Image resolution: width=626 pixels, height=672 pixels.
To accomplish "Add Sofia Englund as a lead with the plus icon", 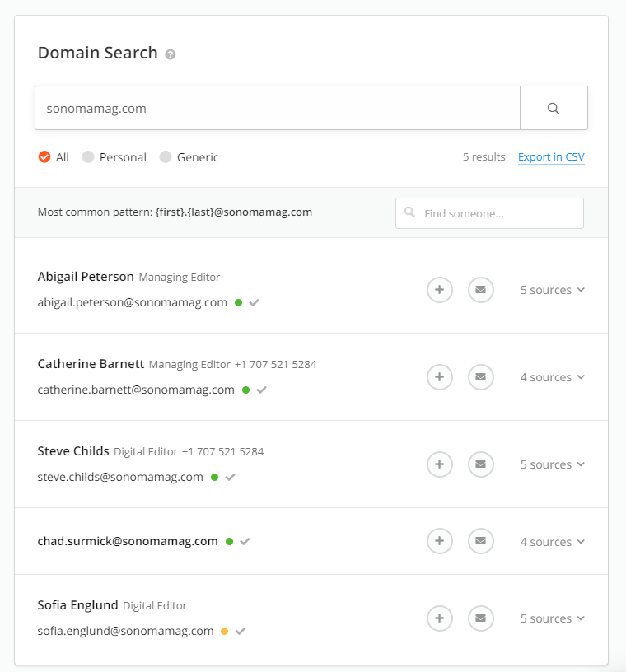I will coord(440,618).
